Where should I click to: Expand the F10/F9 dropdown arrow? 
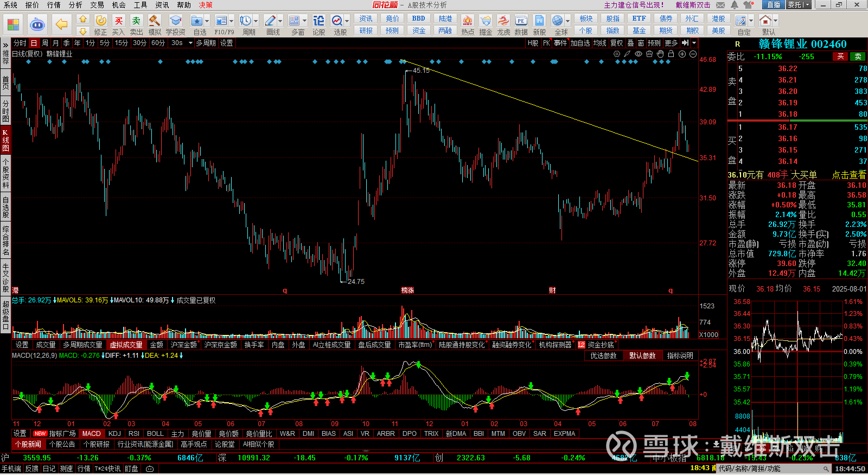click(232, 21)
